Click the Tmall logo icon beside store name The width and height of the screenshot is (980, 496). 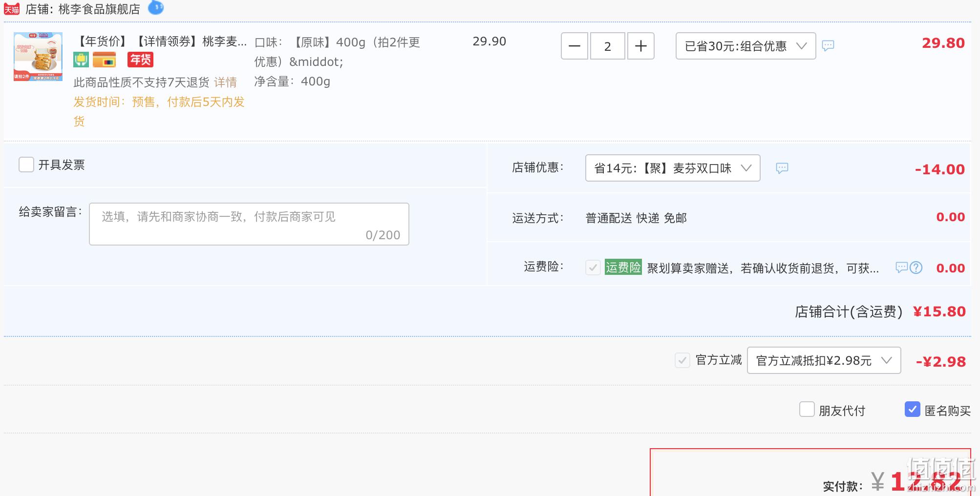(12, 9)
